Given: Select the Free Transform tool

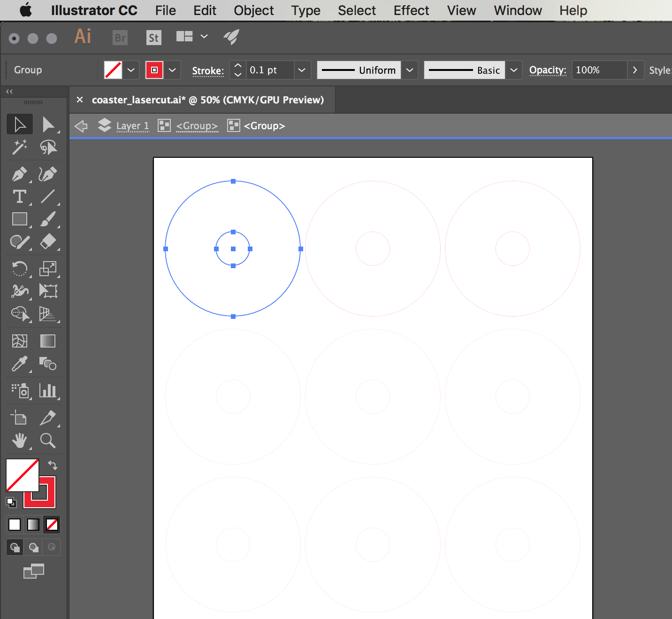Looking at the screenshot, I should (x=48, y=291).
